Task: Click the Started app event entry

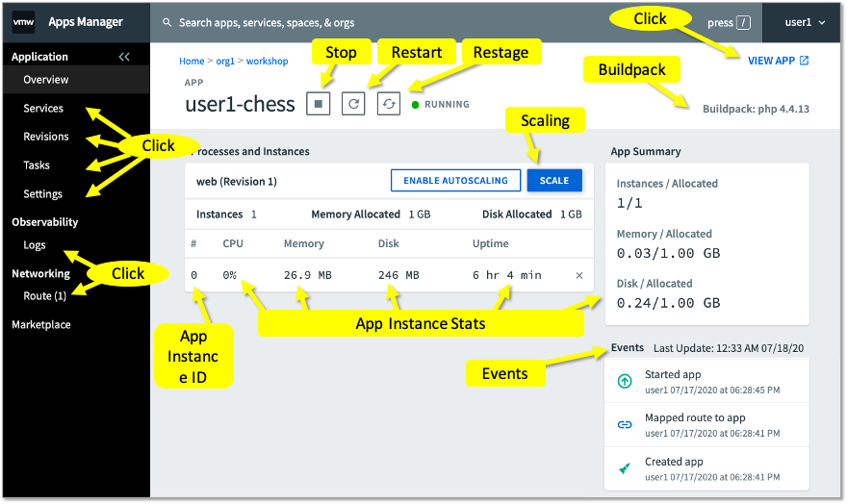Action: tap(706, 381)
